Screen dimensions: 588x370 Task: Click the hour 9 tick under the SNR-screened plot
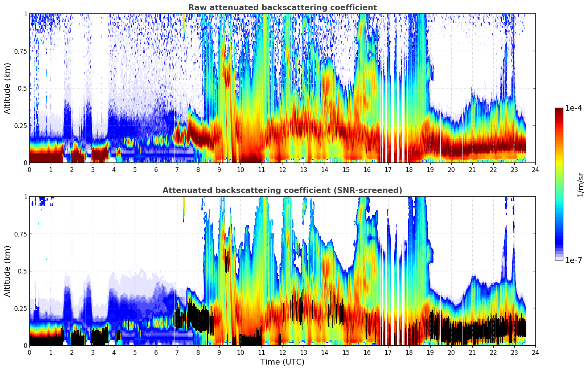tap(219, 352)
